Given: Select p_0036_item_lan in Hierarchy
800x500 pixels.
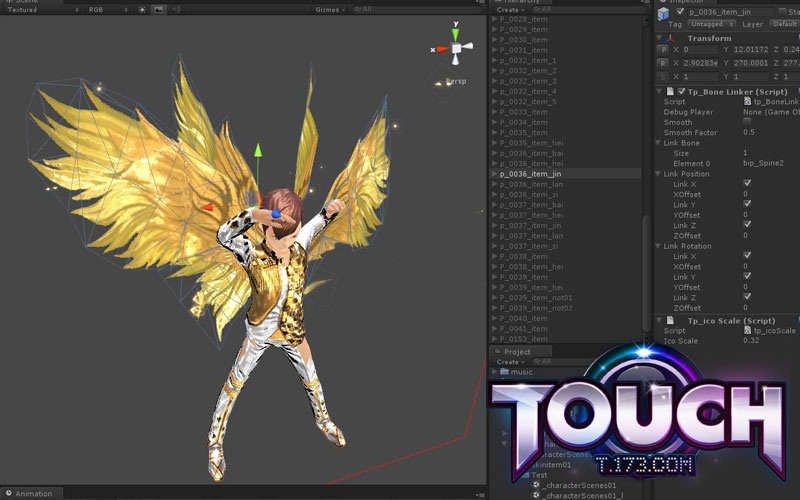Looking at the screenshot, I should 565,184.
